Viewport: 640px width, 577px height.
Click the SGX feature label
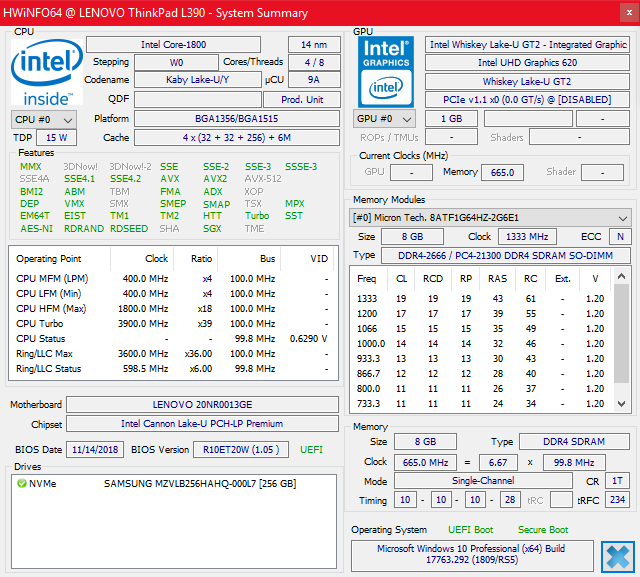(x=212, y=229)
